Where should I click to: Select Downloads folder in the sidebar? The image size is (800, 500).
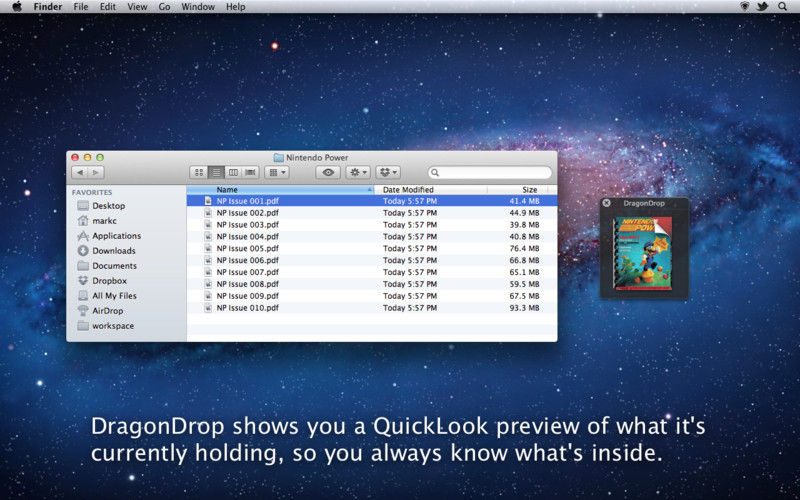[x=113, y=251]
